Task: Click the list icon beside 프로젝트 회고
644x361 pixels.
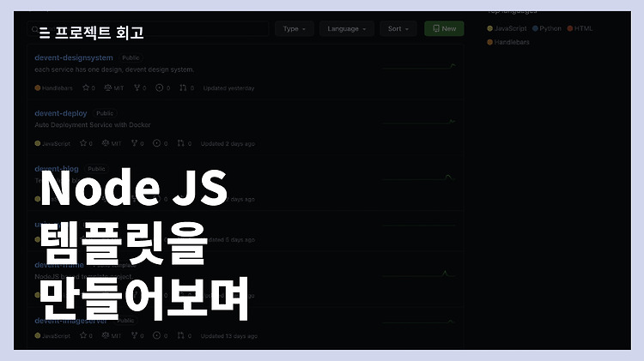Action: pyautogui.click(x=45, y=33)
